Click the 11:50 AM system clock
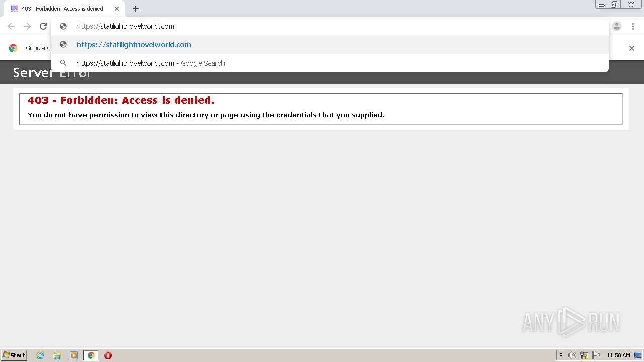The image size is (644, 362). pyautogui.click(x=618, y=355)
